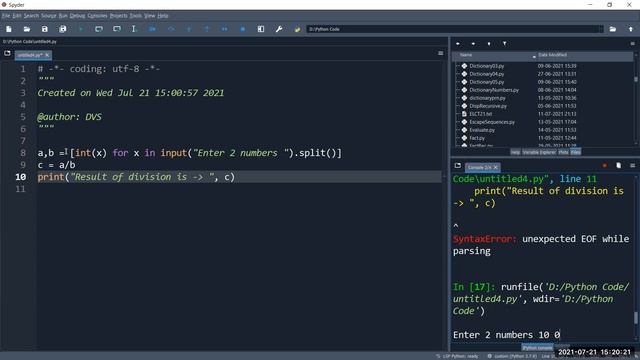
Task: Create a new file from toolbar
Action: pyautogui.click(x=9, y=29)
